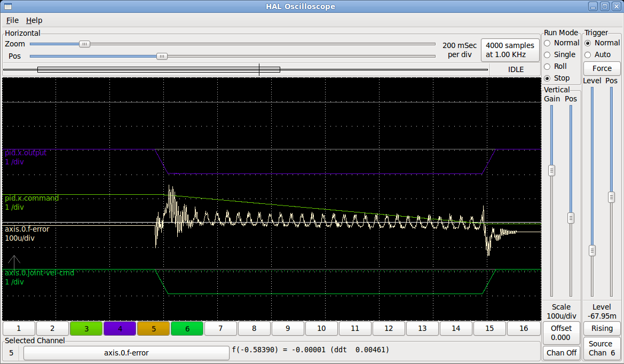Click the Scale 100u/div readout

click(x=561, y=312)
